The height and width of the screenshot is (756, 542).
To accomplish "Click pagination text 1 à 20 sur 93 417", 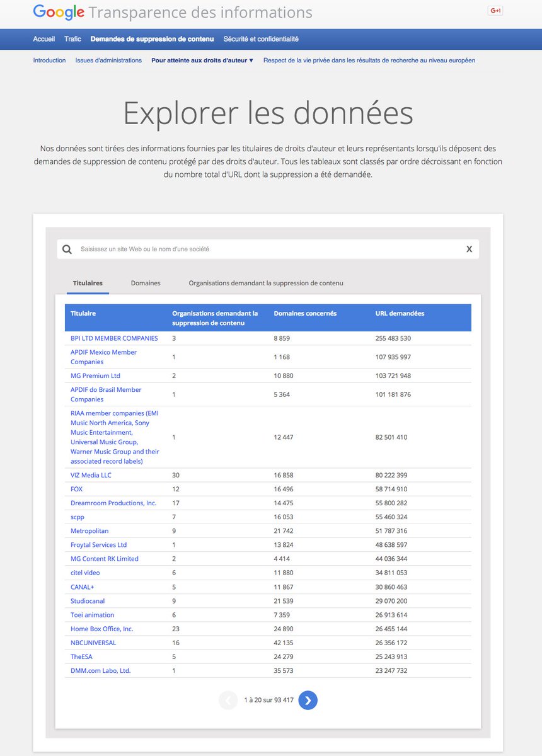I will [x=269, y=700].
